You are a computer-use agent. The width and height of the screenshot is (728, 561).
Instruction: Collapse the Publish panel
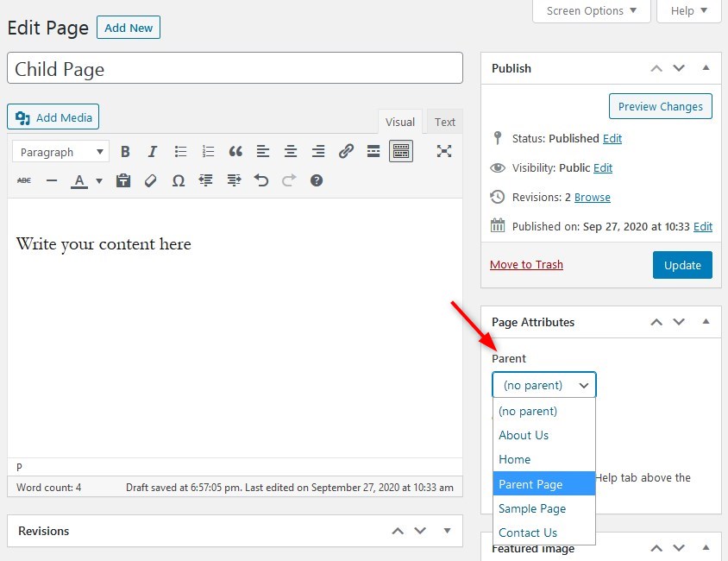707,67
